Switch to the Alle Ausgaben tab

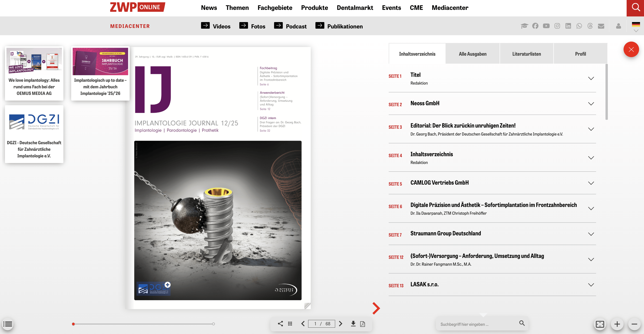pos(473,54)
